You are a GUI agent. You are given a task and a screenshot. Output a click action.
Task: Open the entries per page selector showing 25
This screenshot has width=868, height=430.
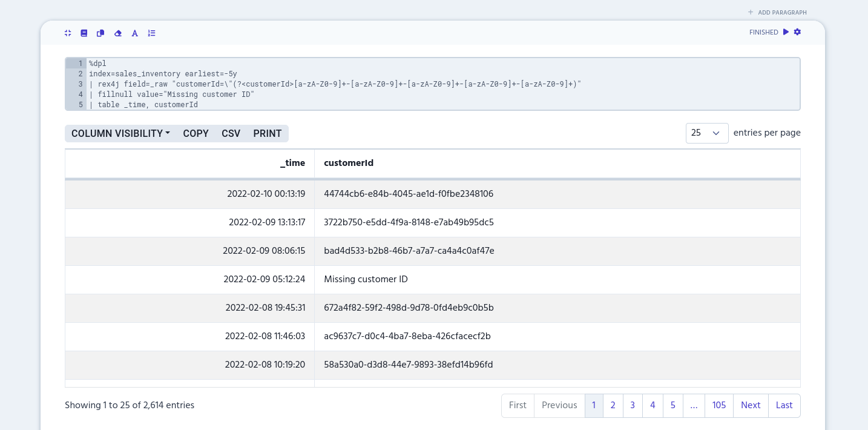707,133
